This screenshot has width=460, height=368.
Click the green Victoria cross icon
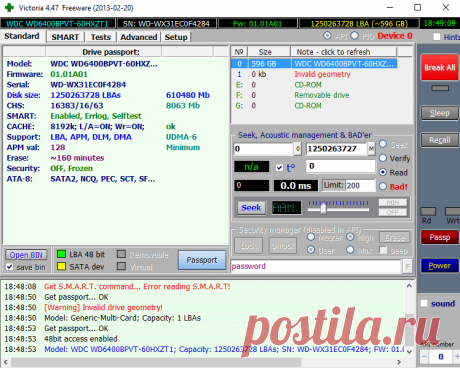(x=9, y=7)
